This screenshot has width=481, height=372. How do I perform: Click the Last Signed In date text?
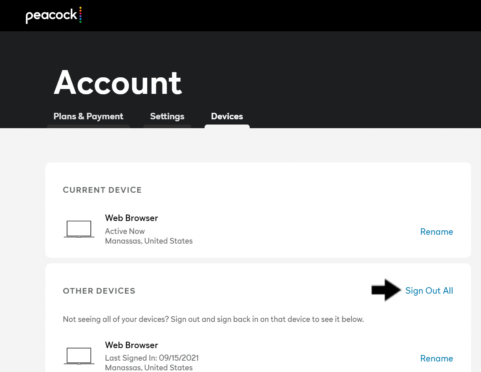(152, 358)
